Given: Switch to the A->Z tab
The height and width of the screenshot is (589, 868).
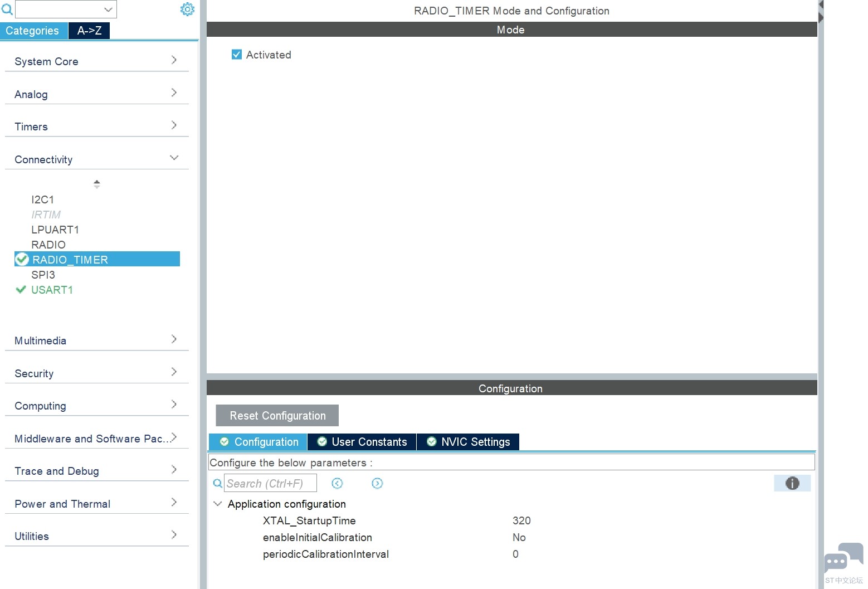Looking at the screenshot, I should point(89,31).
